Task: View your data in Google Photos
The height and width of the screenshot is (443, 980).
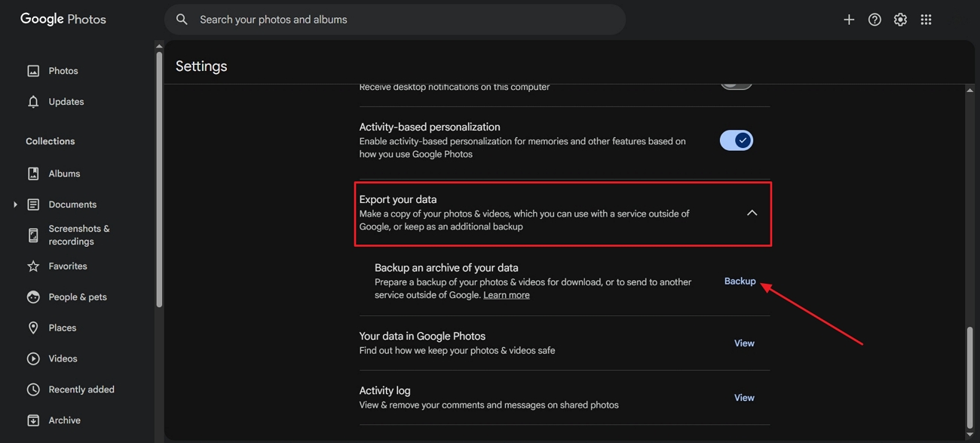Action: 743,343
